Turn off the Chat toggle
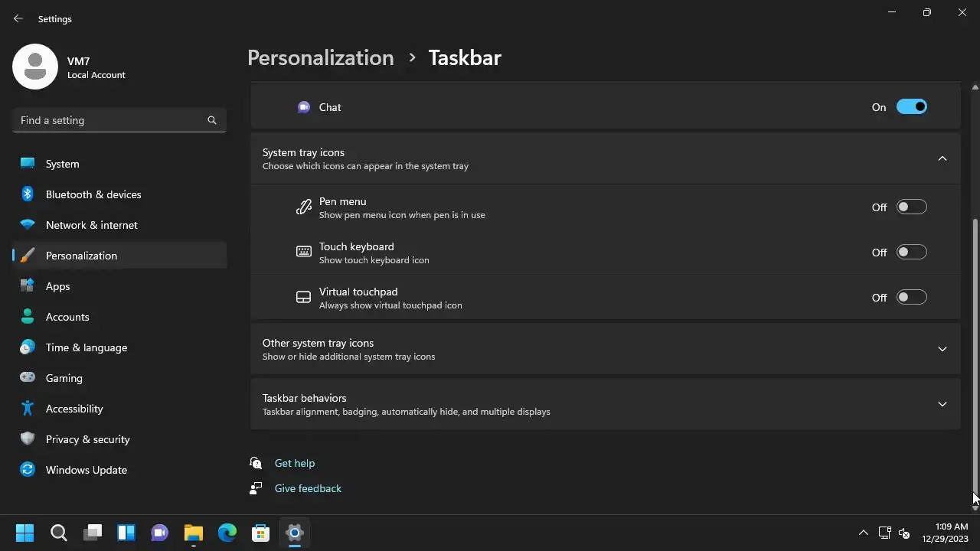Viewport: 980px width, 551px height. [x=911, y=107]
